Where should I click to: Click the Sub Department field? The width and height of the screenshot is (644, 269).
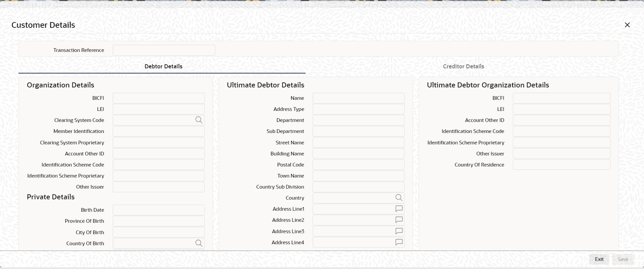(x=359, y=131)
